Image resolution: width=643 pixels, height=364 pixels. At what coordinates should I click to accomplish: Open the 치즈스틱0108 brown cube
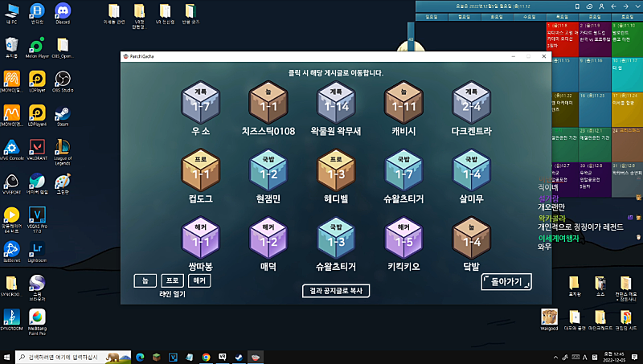268,103
